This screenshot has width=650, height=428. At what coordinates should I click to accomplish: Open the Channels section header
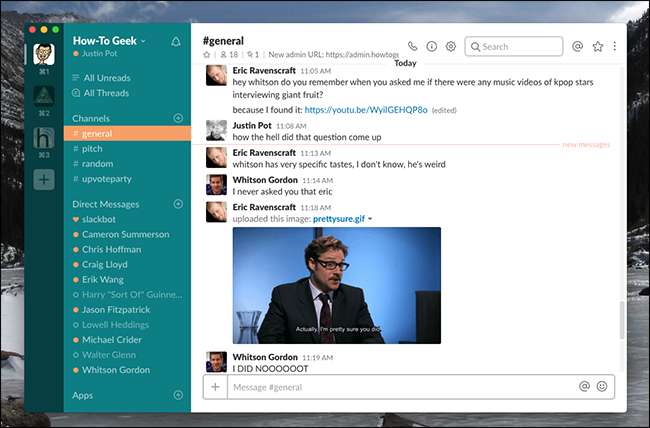[x=91, y=118]
